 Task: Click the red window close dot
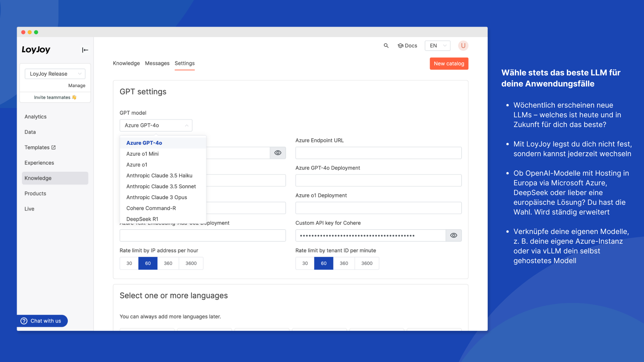23,32
